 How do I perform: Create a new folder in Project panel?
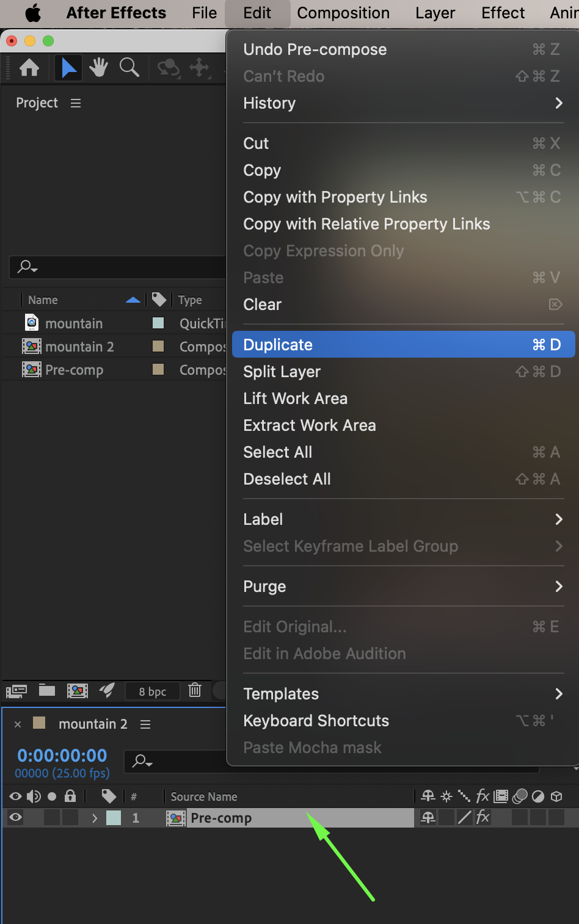pyautogui.click(x=47, y=690)
